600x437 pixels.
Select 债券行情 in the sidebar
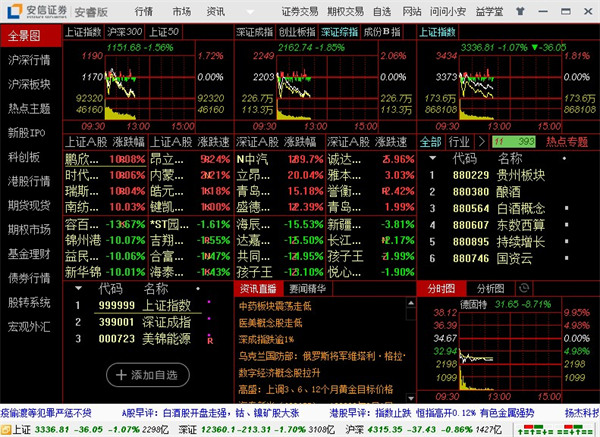(x=29, y=278)
